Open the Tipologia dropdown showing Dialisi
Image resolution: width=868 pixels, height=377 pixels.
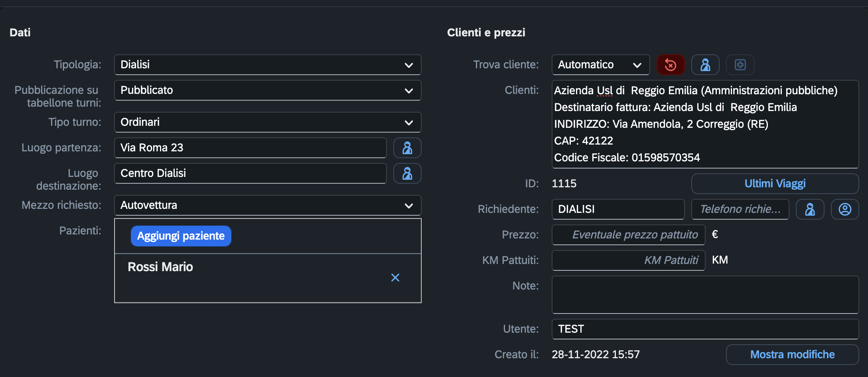[268, 65]
